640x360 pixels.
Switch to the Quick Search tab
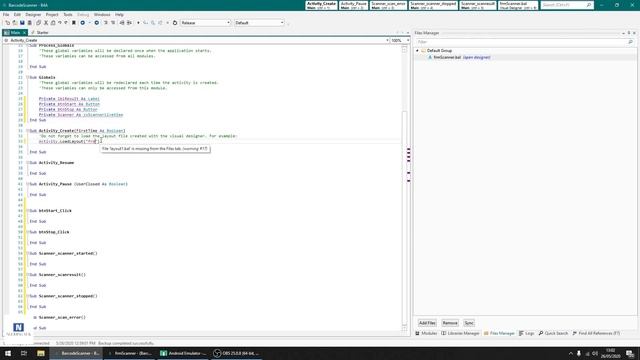553,333
